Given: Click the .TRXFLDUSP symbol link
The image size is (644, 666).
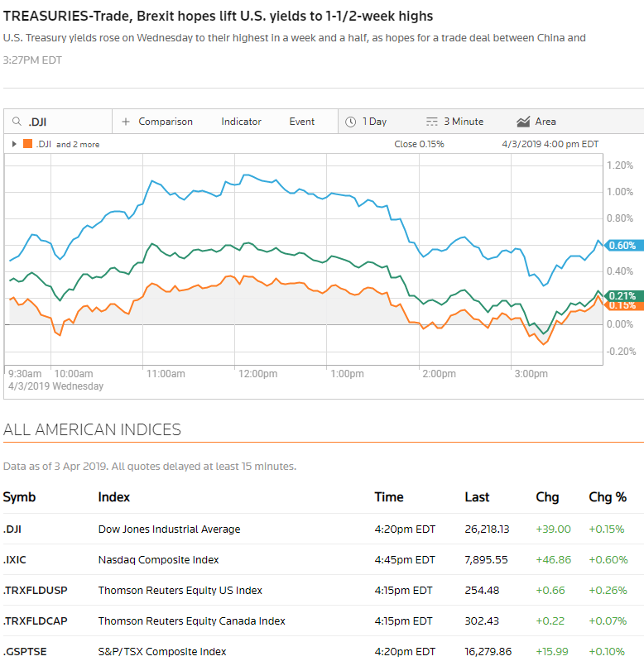Looking at the screenshot, I should pyautogui.click(x=36, y=591).
